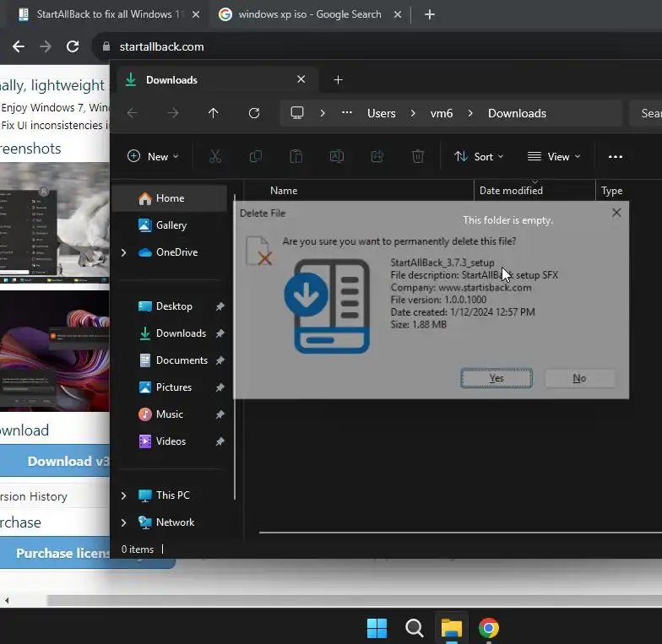Open Chrome from the taskbar

point(488,628)
